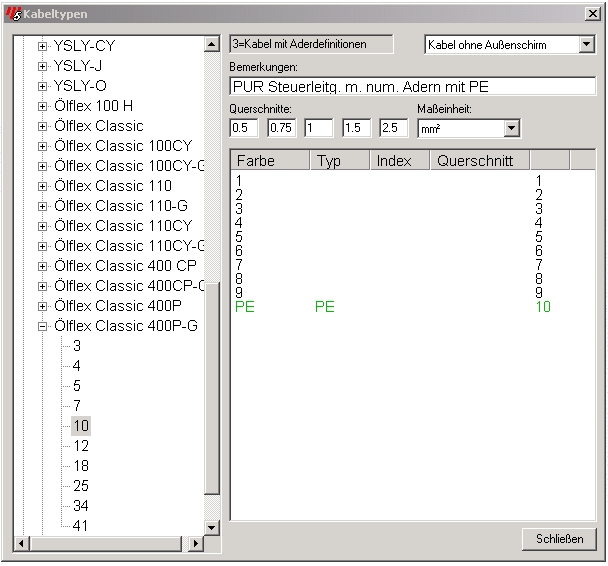
Task: Select cable type YSLY-CY
Action: tap(84, 46)
